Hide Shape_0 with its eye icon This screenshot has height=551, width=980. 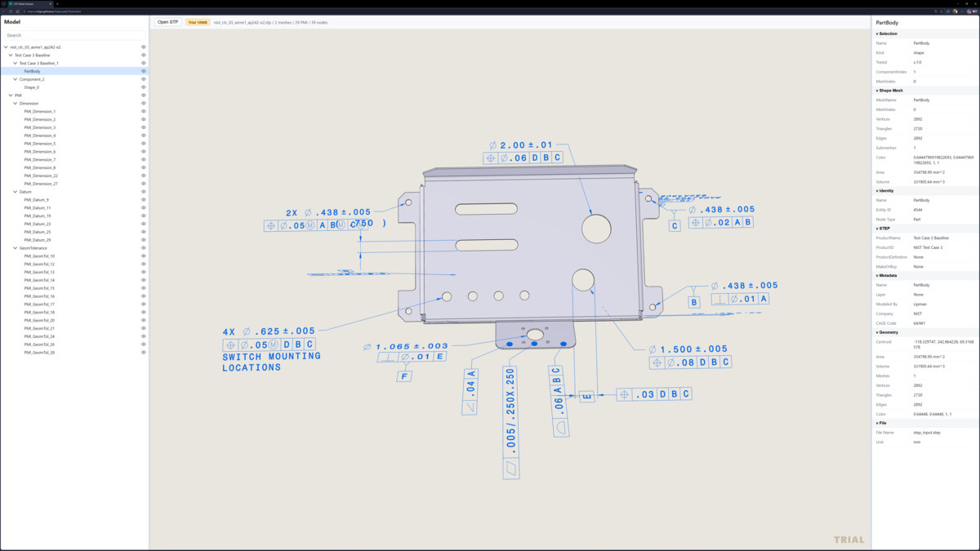click(x=144, y=87)
